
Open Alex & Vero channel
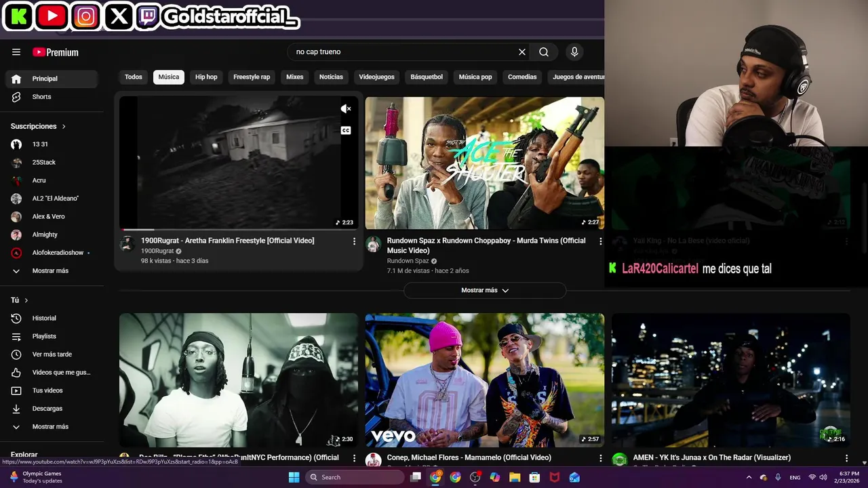pos(52,217)
